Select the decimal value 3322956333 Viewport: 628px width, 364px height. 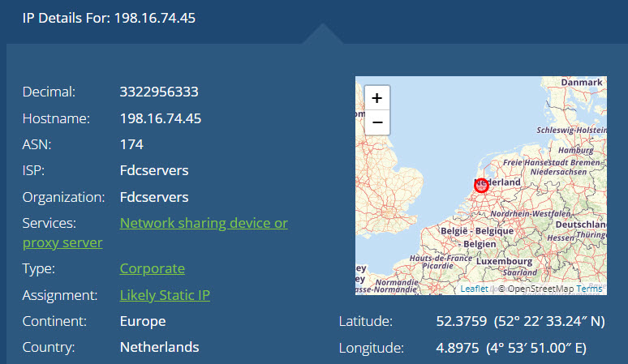coord(159,92)
